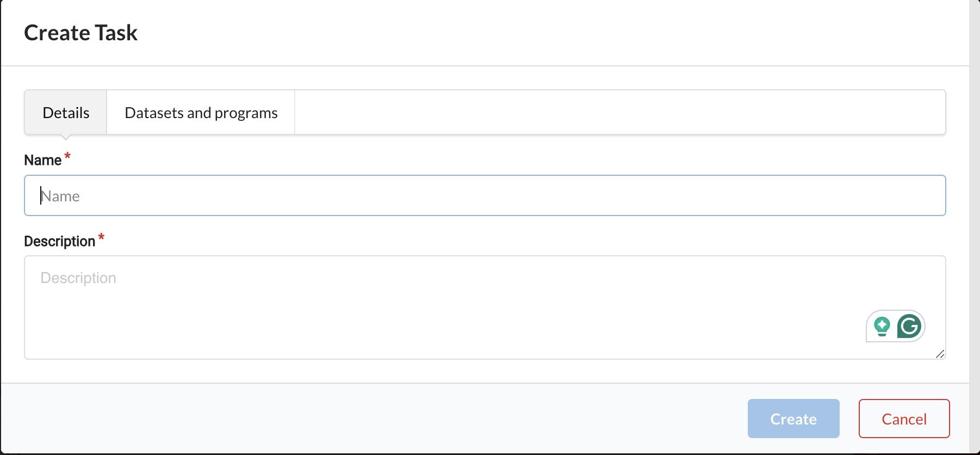Cancel the task creation dialog
This screenshot has height=455, width=980.
904,419
